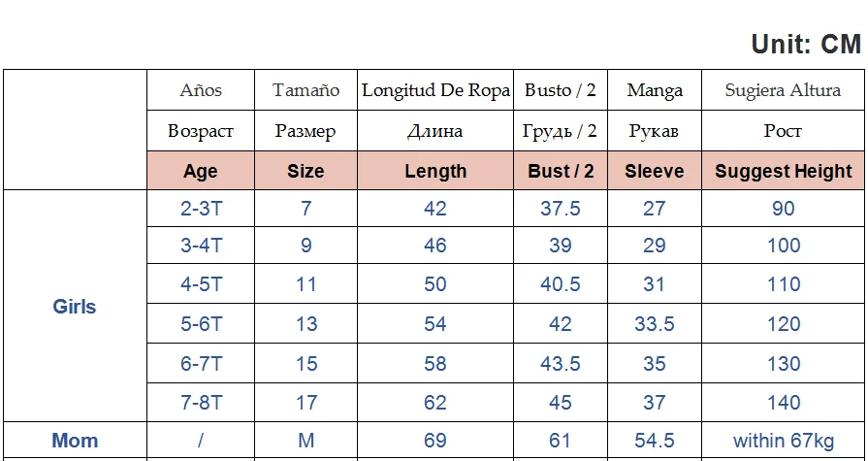This screenshot has width=868, height=461.
Task: Select the Russian "Размер" header cell
Action: 305,131
